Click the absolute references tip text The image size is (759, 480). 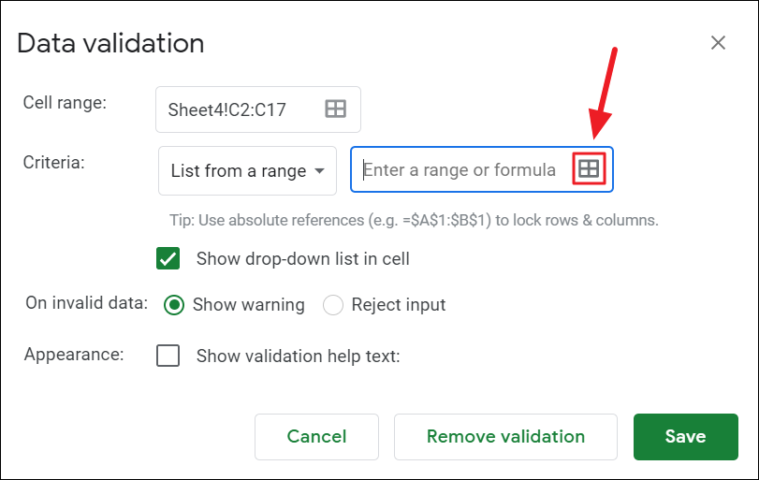[414, 220]
